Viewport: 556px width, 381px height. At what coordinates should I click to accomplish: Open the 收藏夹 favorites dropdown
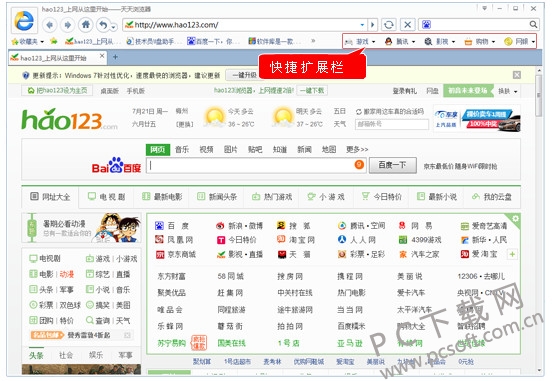point(28,42)
